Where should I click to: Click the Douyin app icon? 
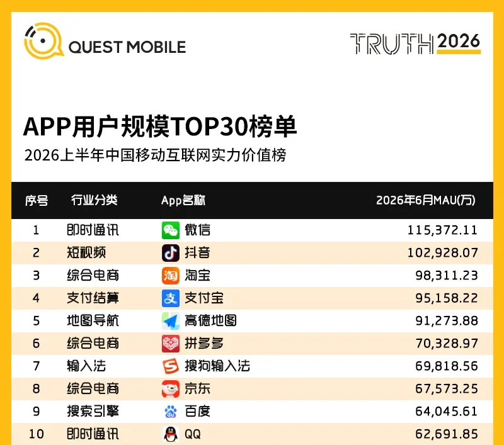170,252
